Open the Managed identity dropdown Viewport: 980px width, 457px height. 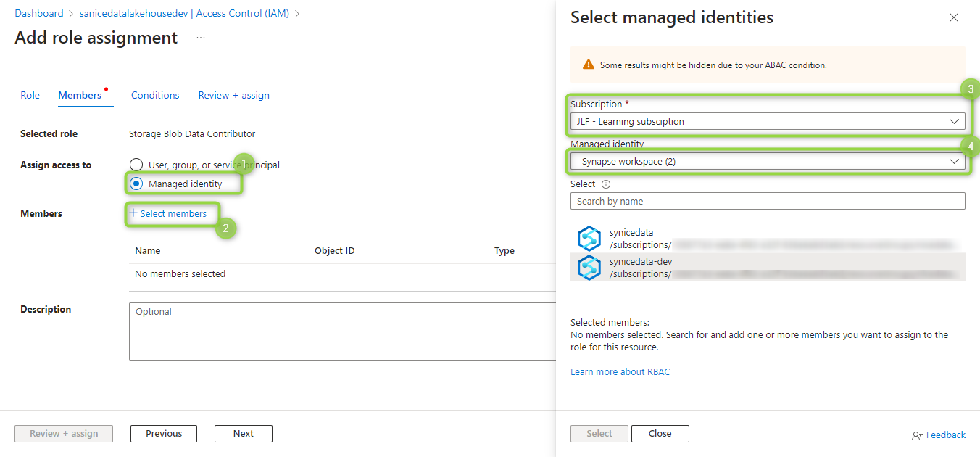(768, 161)
